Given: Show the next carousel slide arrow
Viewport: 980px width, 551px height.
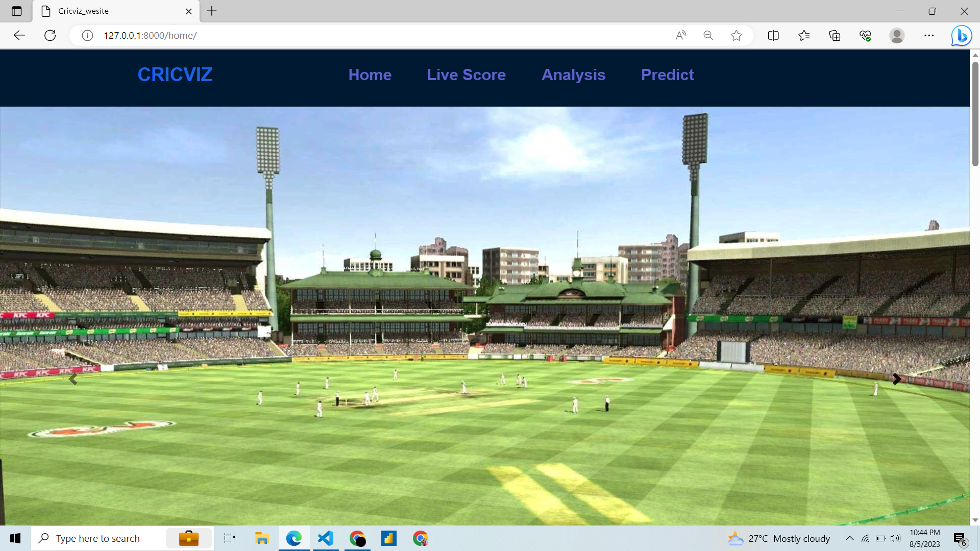Looking at the screenshot, I should (896, 379).
